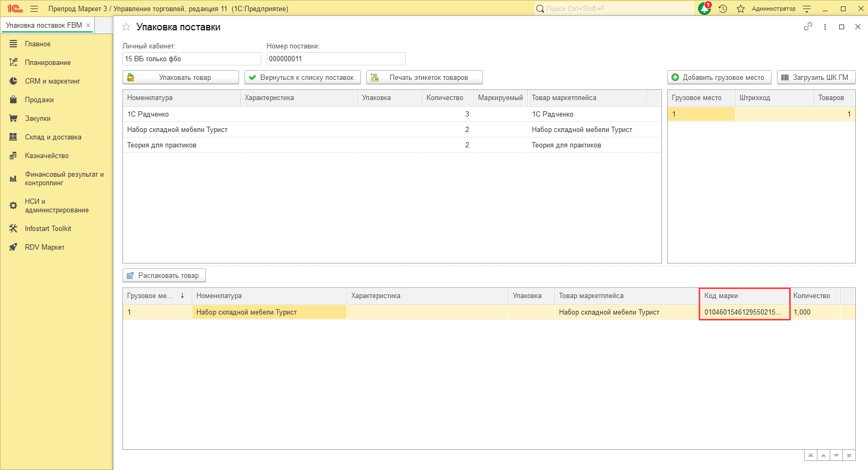The width and height of the screenshot is (868, 470).
Task: Open the service settings dropdown near Администратор
Action: (x=807, y=9)
